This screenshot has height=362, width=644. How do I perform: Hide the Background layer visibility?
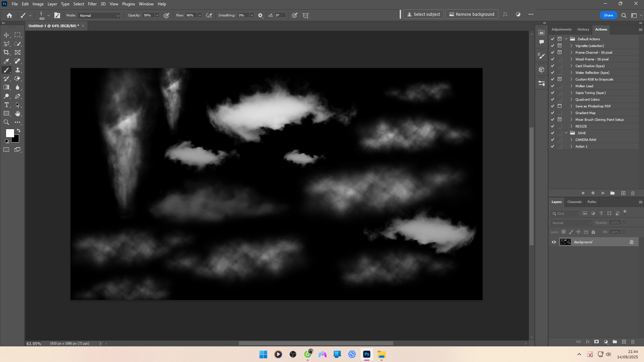[554, 242]
